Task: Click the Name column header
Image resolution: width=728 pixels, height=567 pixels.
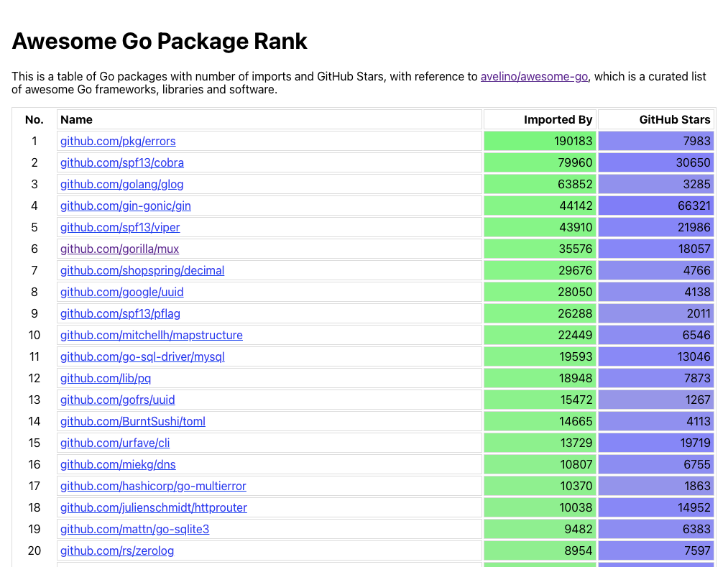Action: (x=76, y=119)
